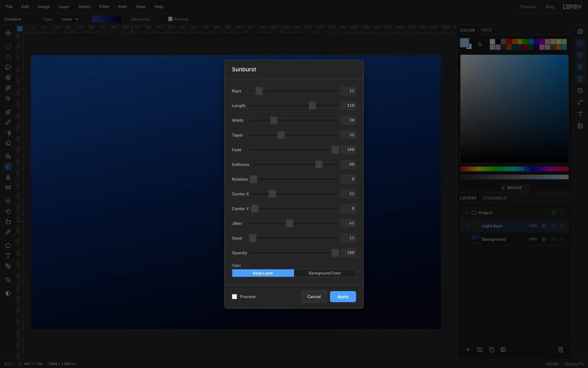Open the Layers panel icon in right sidebar
Image resolution: width=588 pixels, height=368 pixels.
point(580,67)
